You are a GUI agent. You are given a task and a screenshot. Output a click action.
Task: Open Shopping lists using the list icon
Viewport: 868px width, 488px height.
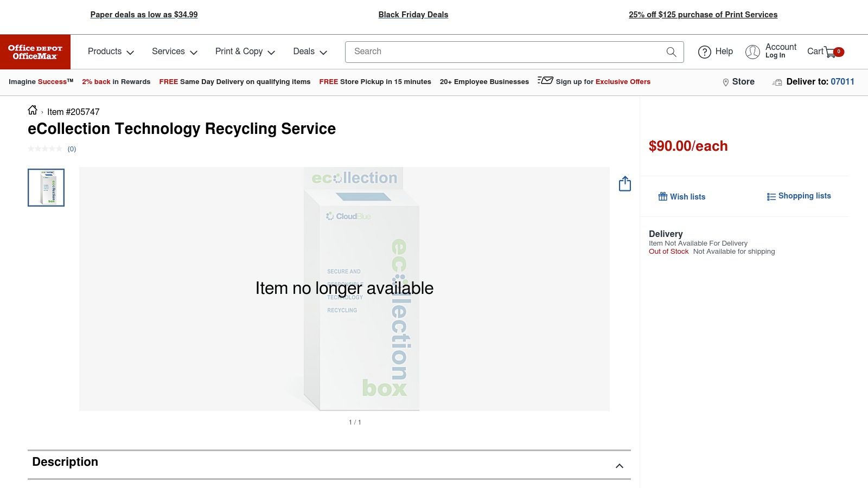click(771, 196)
